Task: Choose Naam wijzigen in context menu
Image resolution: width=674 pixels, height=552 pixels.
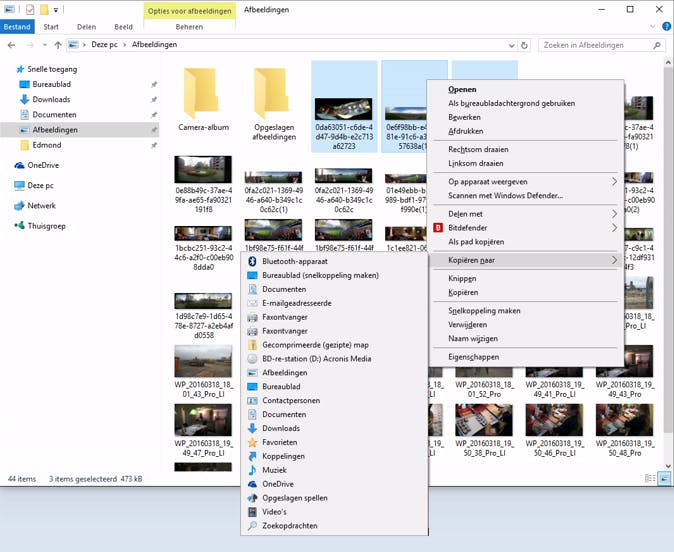Action: coord(474,339)
